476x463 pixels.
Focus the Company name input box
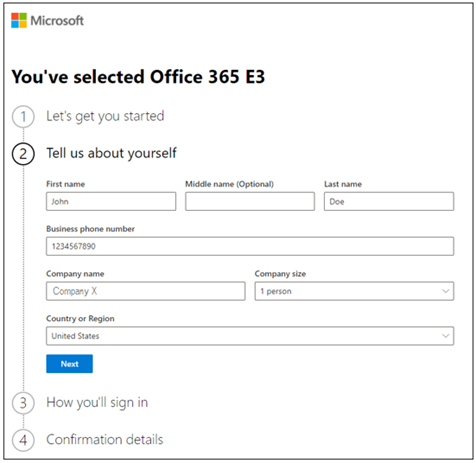146,291
